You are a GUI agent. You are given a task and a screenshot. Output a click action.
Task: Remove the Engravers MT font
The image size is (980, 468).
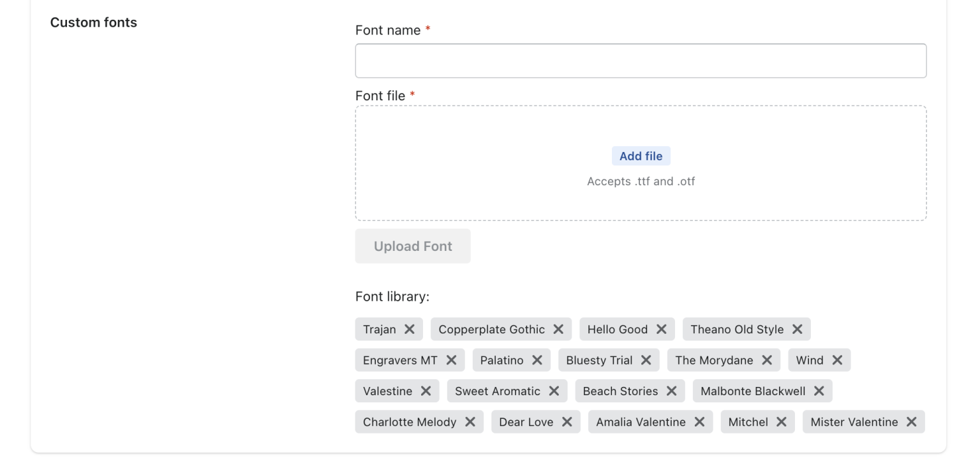click(x=453, y=359)
